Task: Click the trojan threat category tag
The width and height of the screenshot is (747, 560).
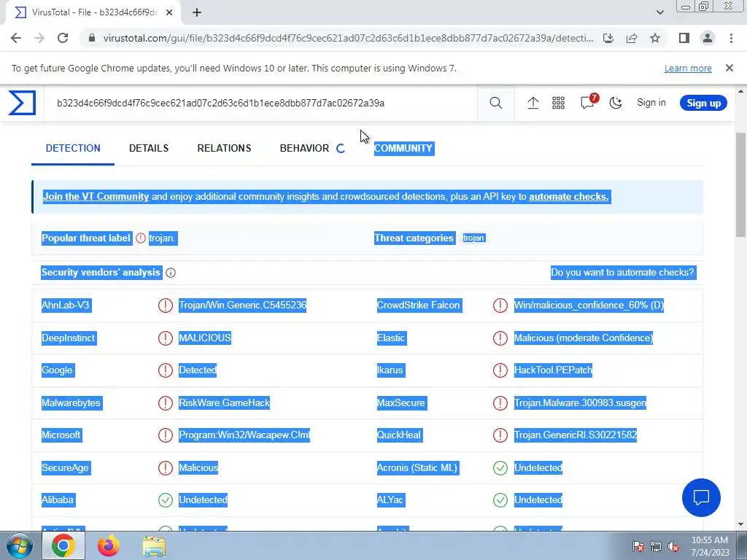Action: click(x=473, y=238)
